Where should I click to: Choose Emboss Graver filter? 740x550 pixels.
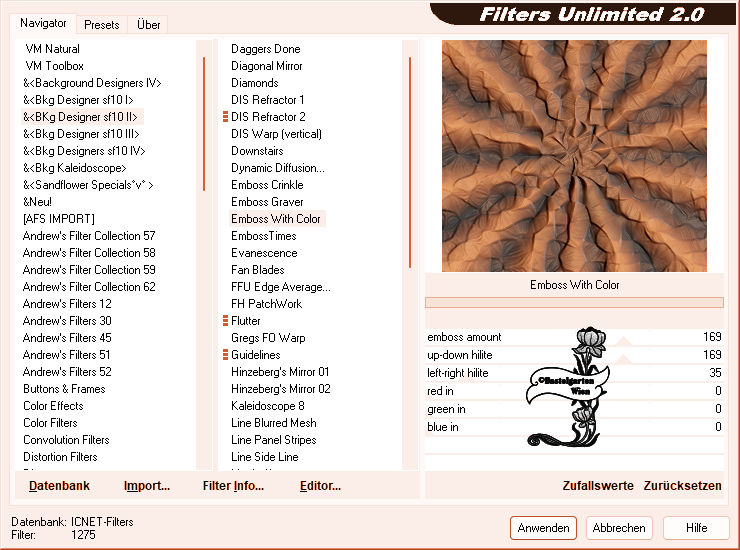(x=267, y=202)
